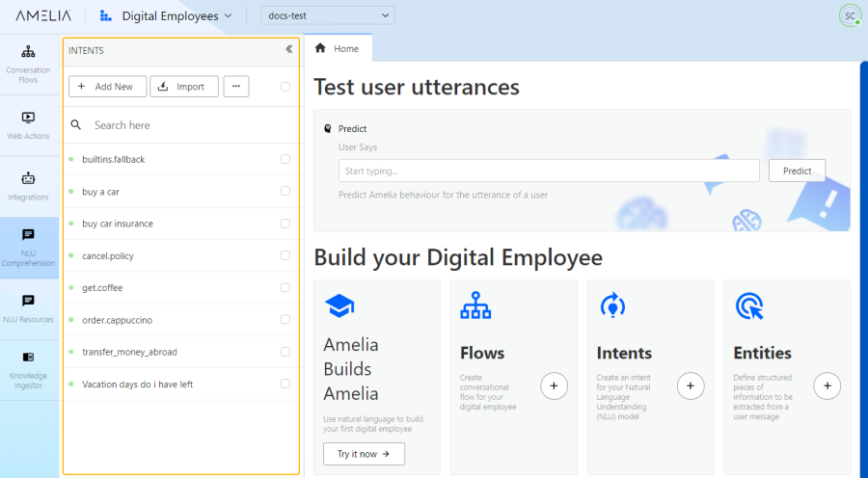Screen dimensions: 868x478
Task: Click the Predict button
Action: point(797,171)
